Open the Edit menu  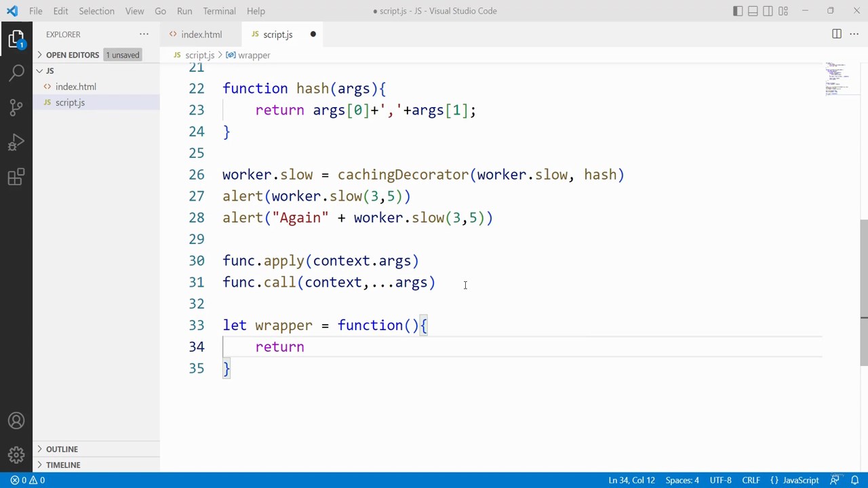(x=60, y=11)
